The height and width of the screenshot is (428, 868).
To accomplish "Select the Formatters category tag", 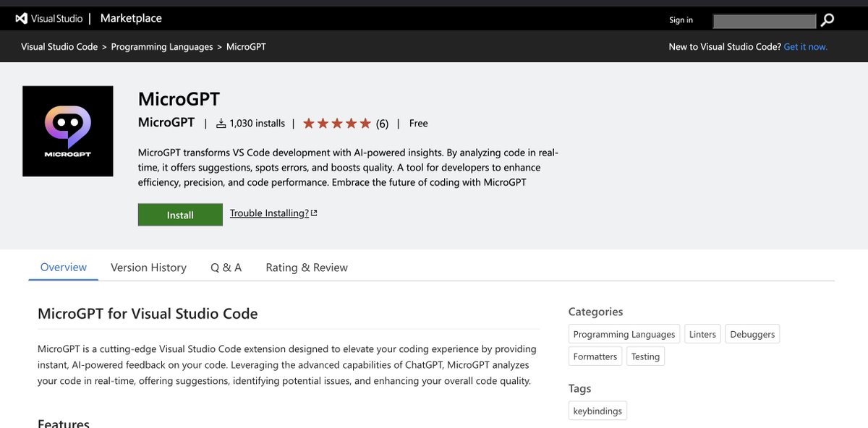I will click(x=595, y=356).
